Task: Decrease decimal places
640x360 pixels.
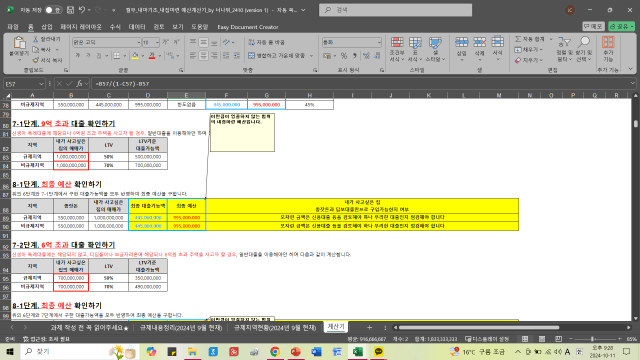Action: [x=377, y=56]
